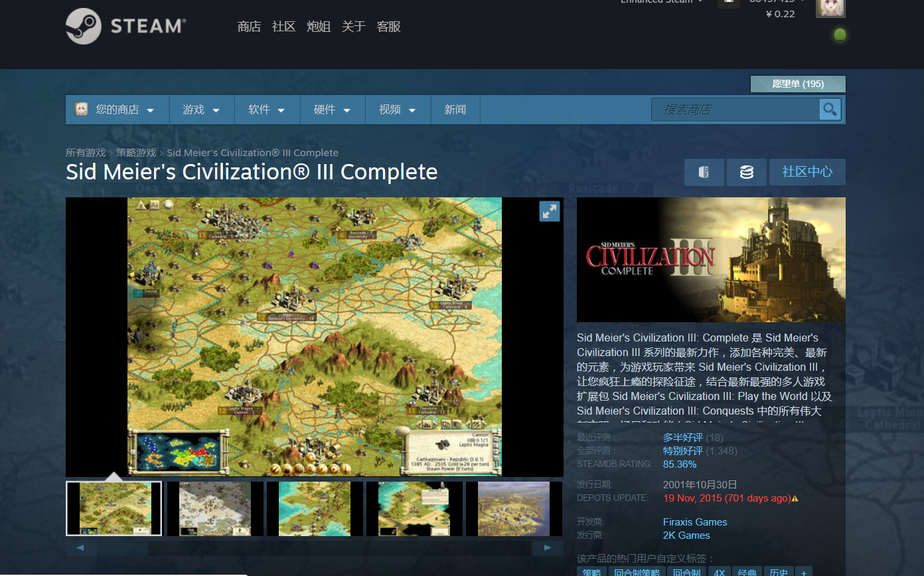Open the 愿望单 (195) wishlist button

[x=798, y=84]
